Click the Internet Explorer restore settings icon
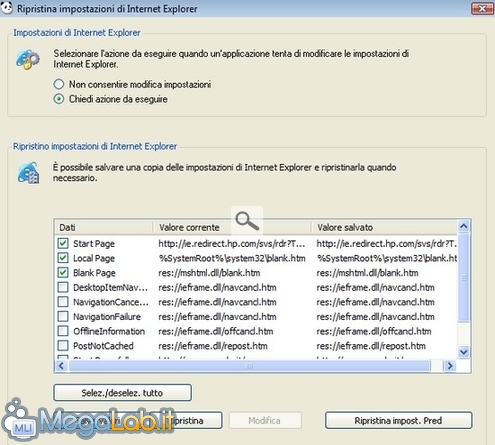Image resolution: width=495 pixels, height=445 pixels. point(28,173)
